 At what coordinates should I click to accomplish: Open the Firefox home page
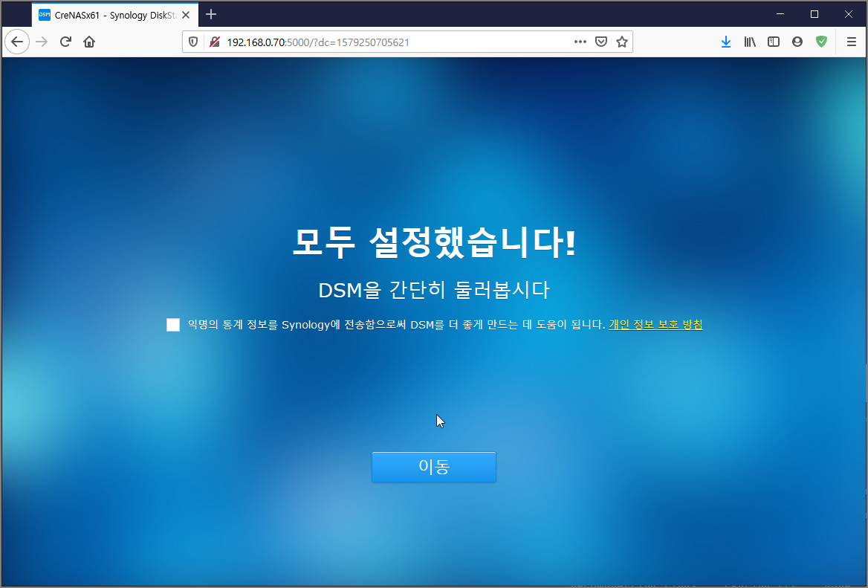(89, 42)
